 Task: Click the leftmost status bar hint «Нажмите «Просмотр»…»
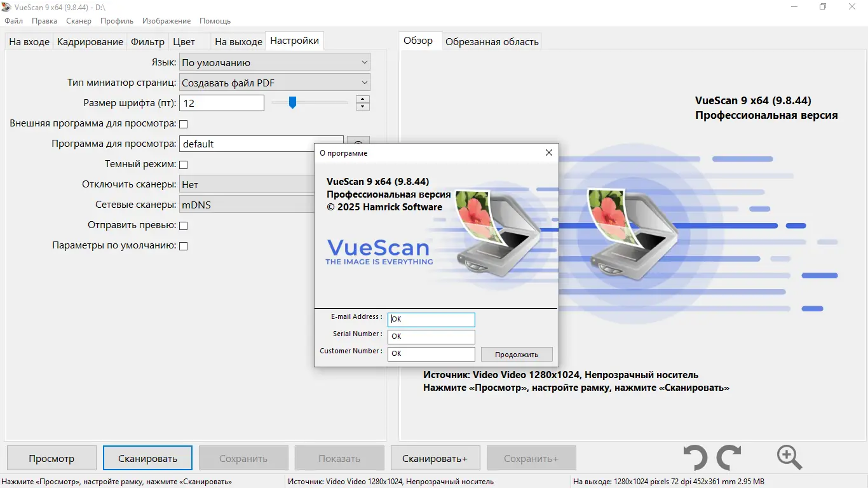coord(117,482)
